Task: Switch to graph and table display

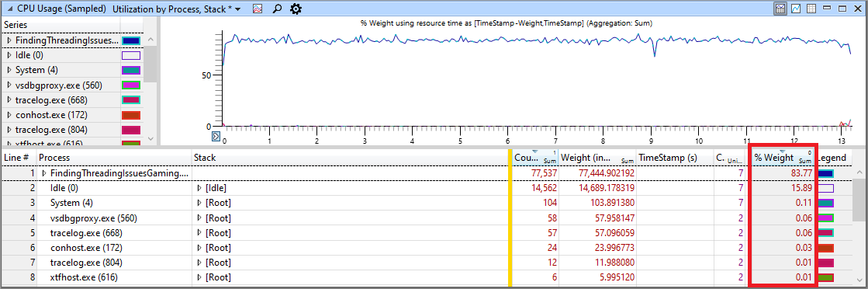Action: point(780,9)
